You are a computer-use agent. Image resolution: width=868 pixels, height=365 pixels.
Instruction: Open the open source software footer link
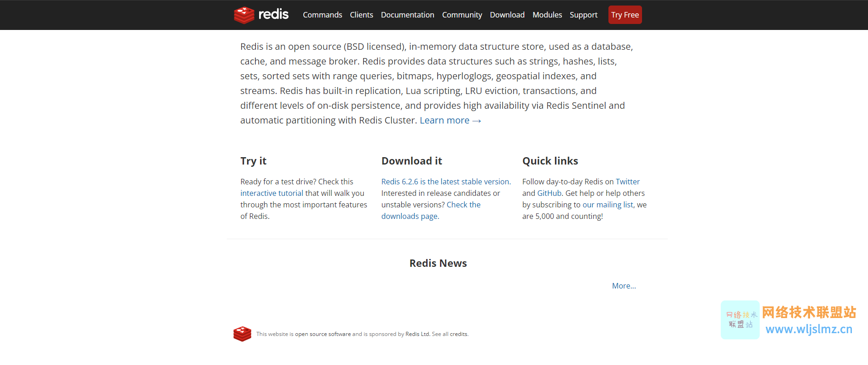click(x=323, y=334)
